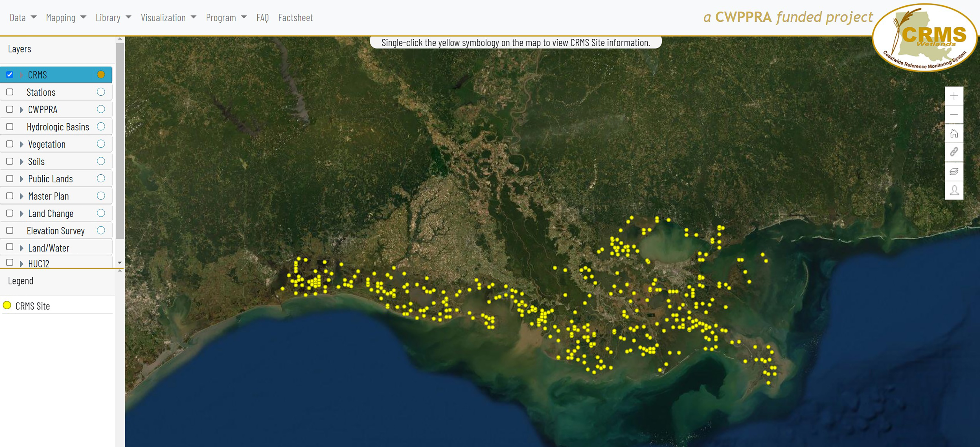Open the FAQ link

(262, 18)
